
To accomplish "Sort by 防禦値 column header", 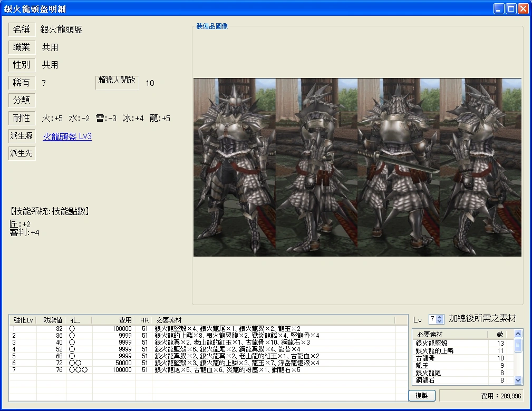I will click(51, 320).
